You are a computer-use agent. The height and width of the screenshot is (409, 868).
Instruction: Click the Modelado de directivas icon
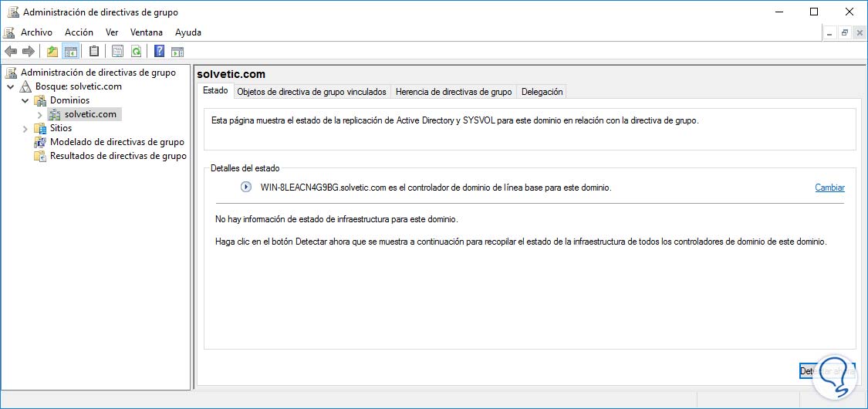point(40,142)
